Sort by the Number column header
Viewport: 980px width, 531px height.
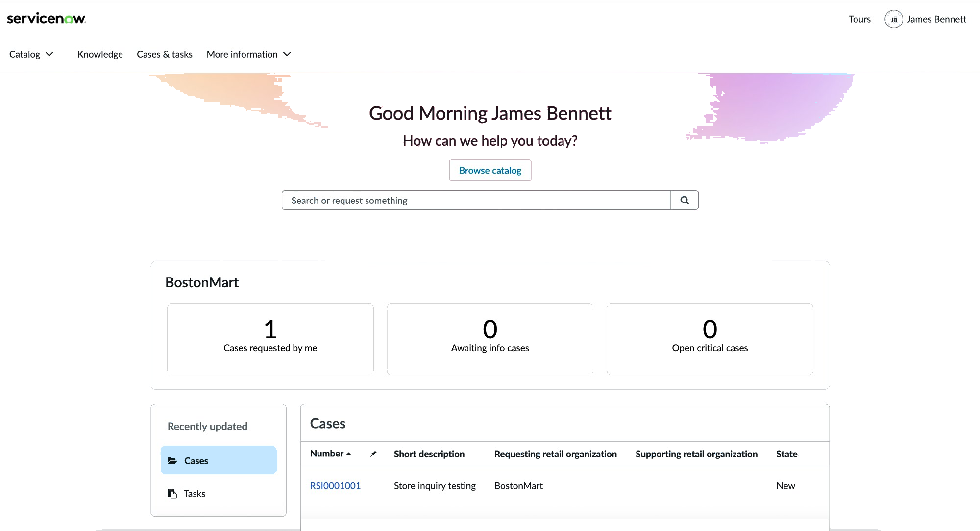327,454
